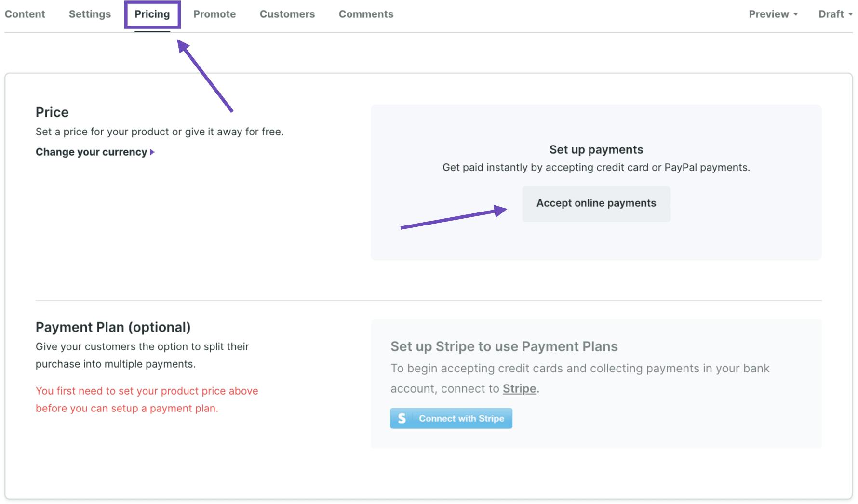This screenshot has width=858, height=504.
Task: Click Set up Stripe to use Payment Plans heading
Action: pyautogui.click(x=504, y=346)
